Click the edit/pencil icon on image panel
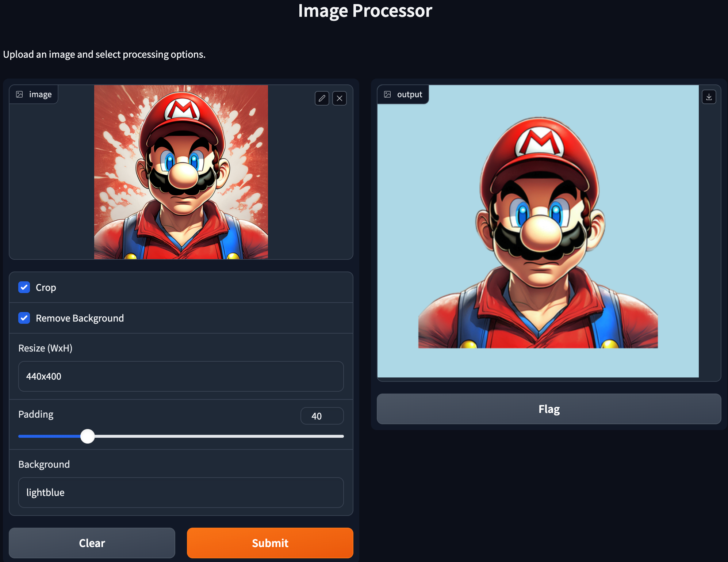This screenshot has height=562, width=728. pos(322,98)
